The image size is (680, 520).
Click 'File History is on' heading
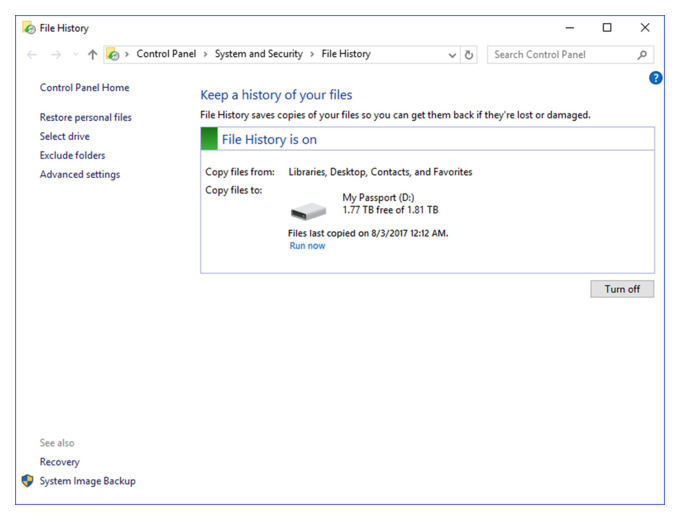[269, 140]
